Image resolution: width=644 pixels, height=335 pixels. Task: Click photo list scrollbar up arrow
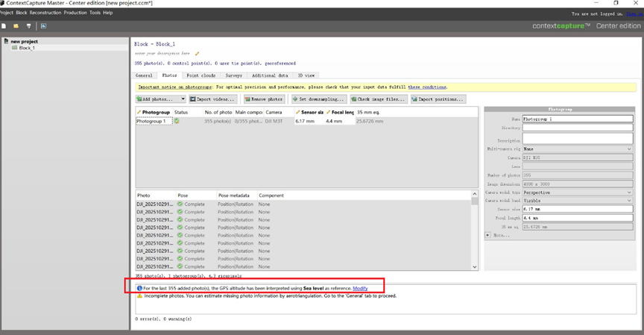coord(475,194)
